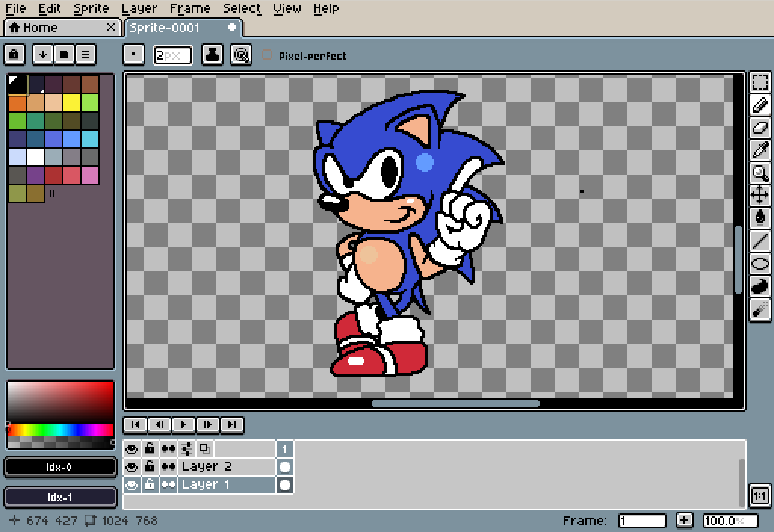Select the Ellipse tool

[x=760, y=264]
